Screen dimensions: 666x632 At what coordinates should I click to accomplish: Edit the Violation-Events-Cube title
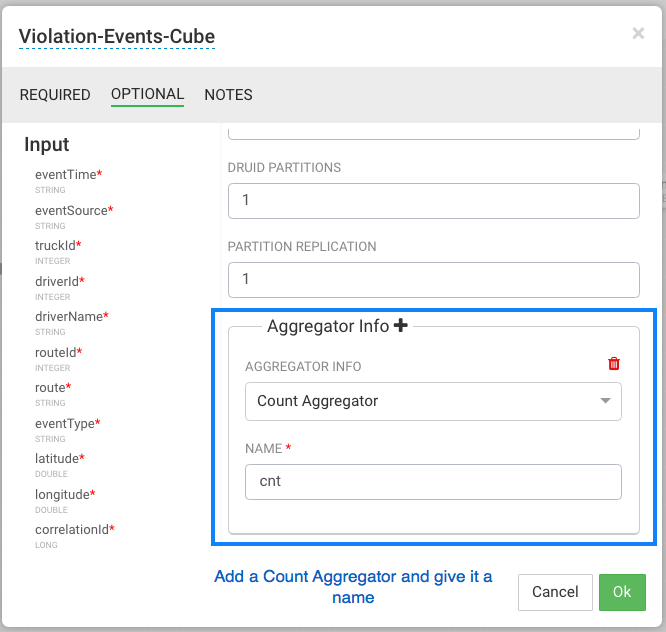tap(117, 38)
